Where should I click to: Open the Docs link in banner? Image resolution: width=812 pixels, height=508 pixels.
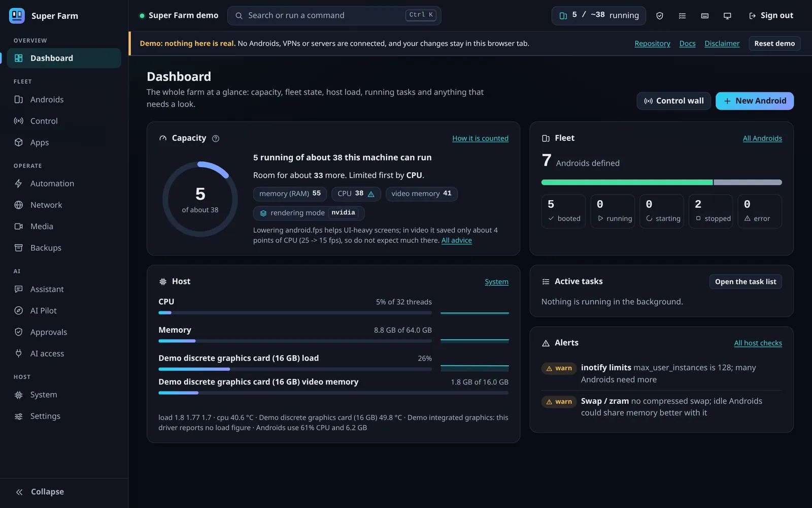pyautogui.click(x=687, y=44)
